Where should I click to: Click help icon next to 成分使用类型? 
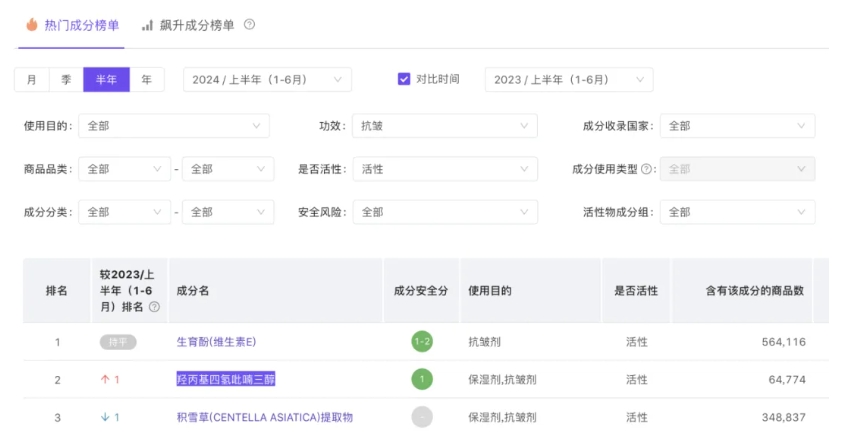pyautogui.click(x=647, y=169)
